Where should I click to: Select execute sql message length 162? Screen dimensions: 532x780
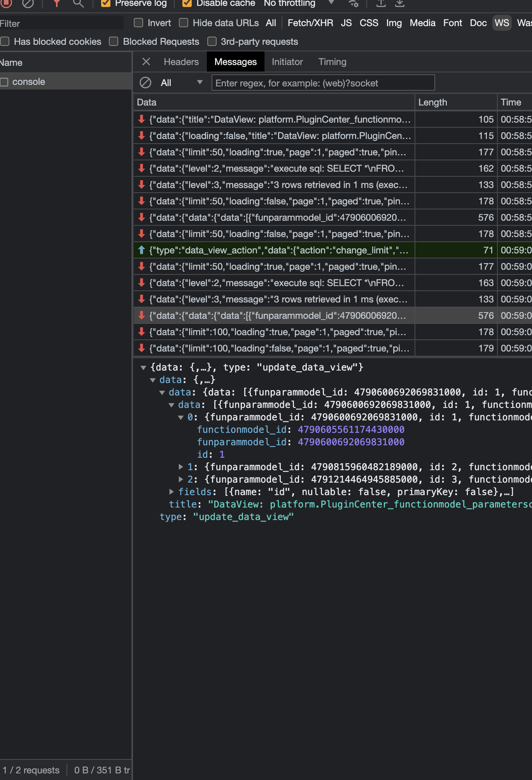point(333,169)
